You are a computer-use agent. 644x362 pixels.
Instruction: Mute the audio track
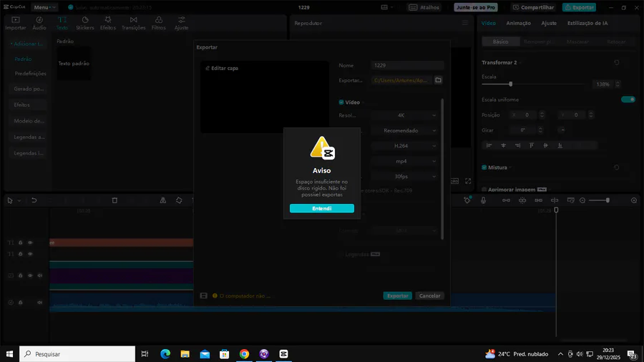click(x=40, y=303)
